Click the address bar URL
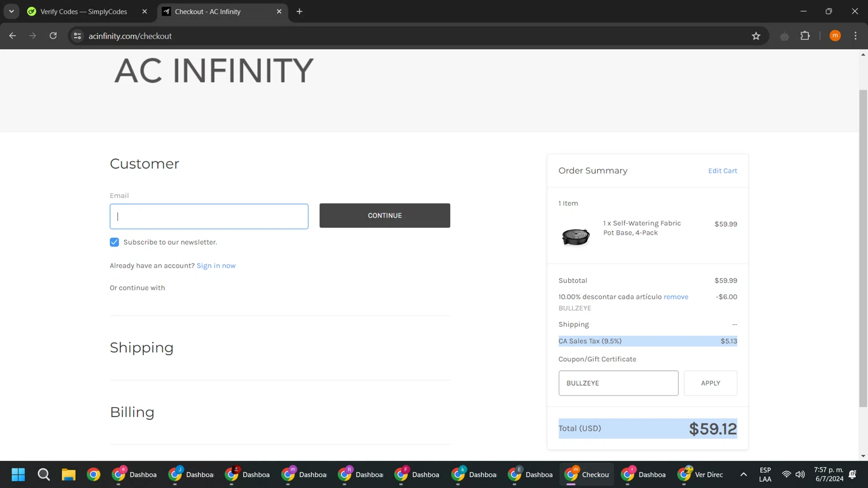The height and width of the screenshot is (488, 868). click(130, 36)
